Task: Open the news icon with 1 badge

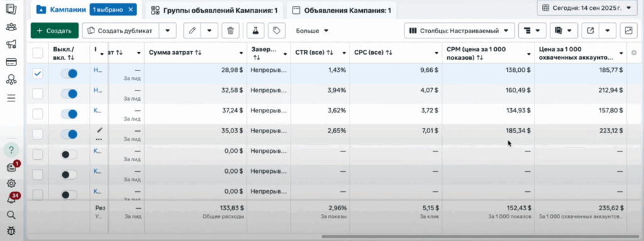Action: [x=11, y=167]
